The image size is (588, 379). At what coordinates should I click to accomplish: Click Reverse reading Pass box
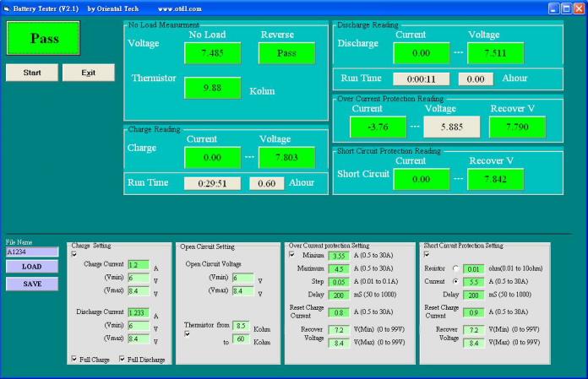(x=286, y=53)
